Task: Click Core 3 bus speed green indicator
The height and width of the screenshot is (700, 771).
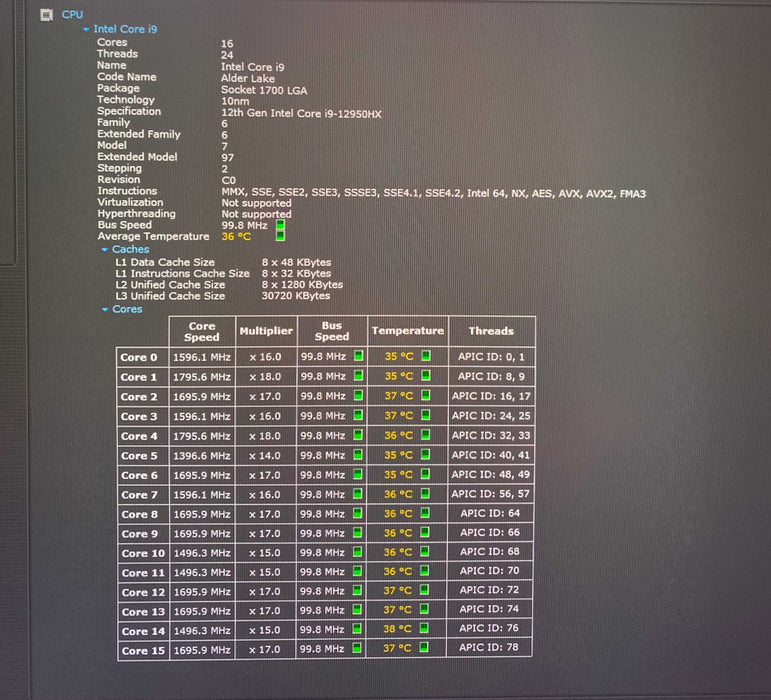Action: point(358,415)
